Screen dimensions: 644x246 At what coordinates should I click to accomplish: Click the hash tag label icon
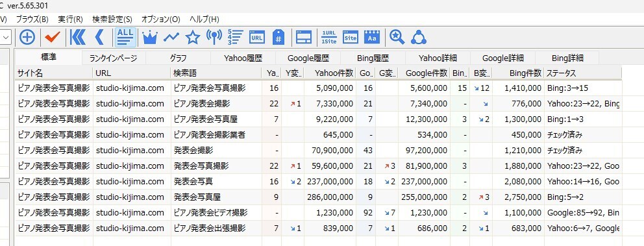coord(279,38)
